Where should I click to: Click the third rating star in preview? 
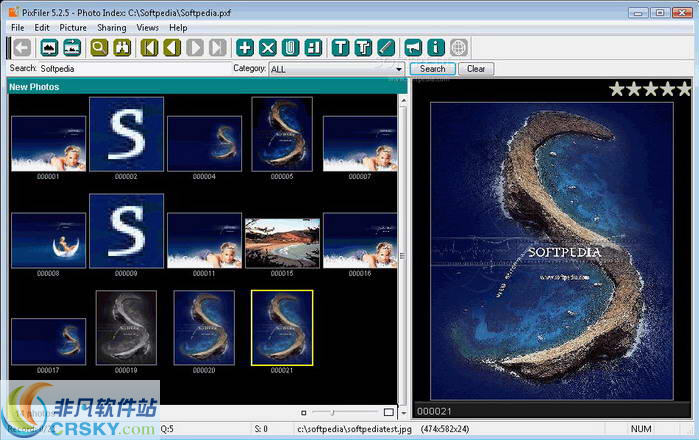click(651, 89)
